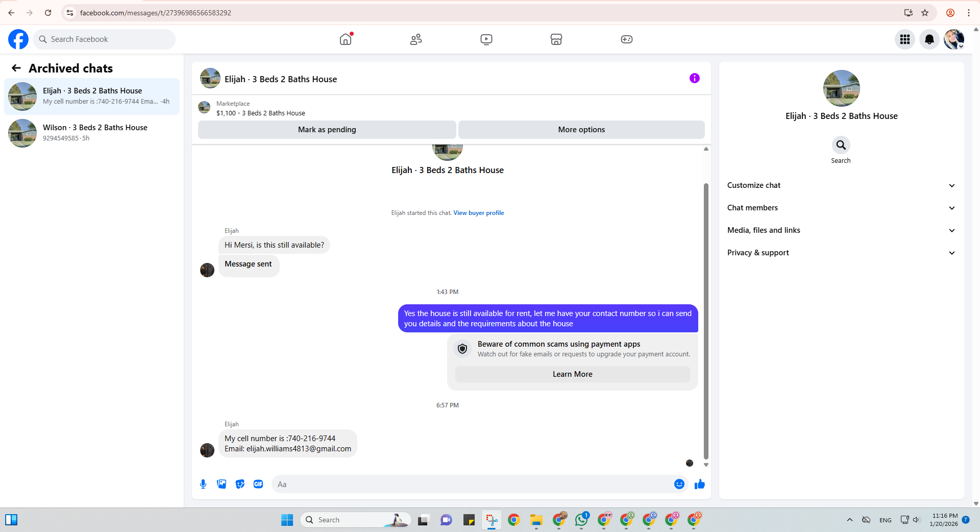Open More options for the listing

coord(581,130)
